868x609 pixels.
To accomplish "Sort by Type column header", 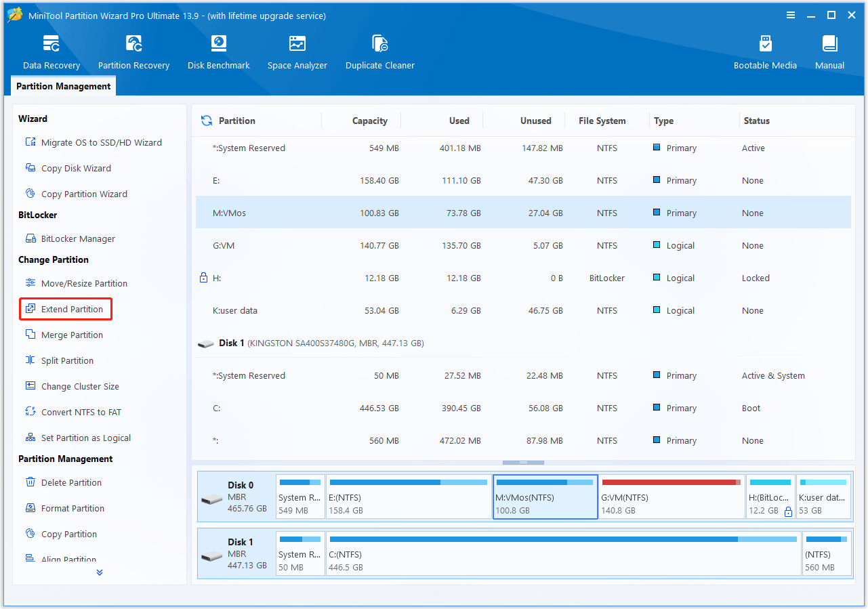I will 664,121.
